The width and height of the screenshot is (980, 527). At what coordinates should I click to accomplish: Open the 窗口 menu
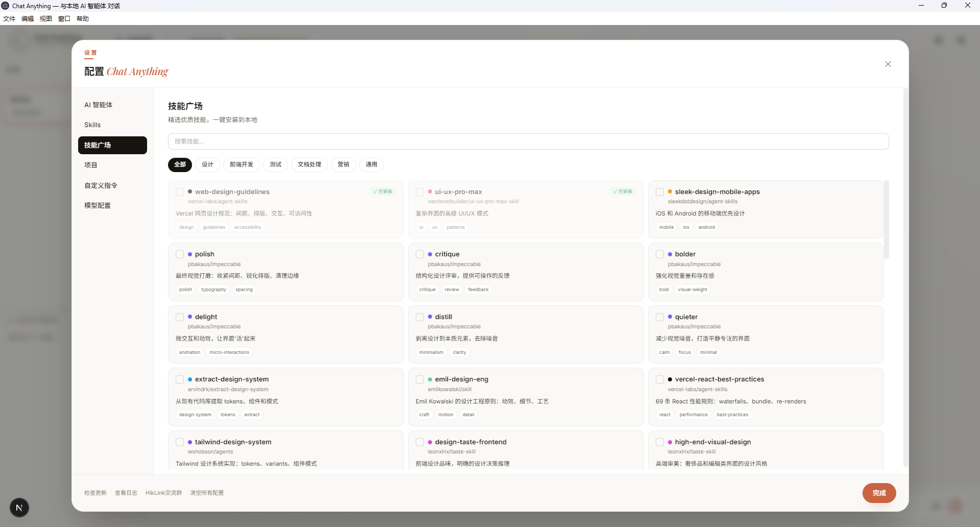pos(64,19)
